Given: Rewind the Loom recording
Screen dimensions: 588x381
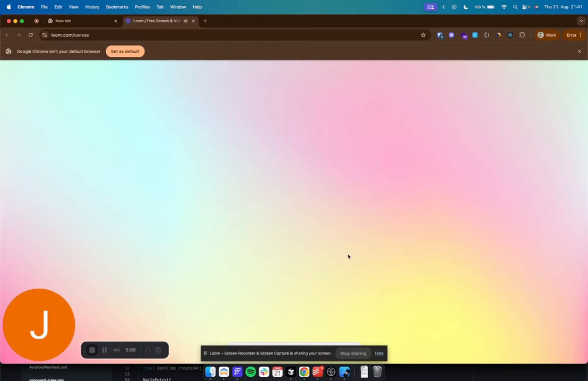Looking at the screenshot, I should point(116,350).
